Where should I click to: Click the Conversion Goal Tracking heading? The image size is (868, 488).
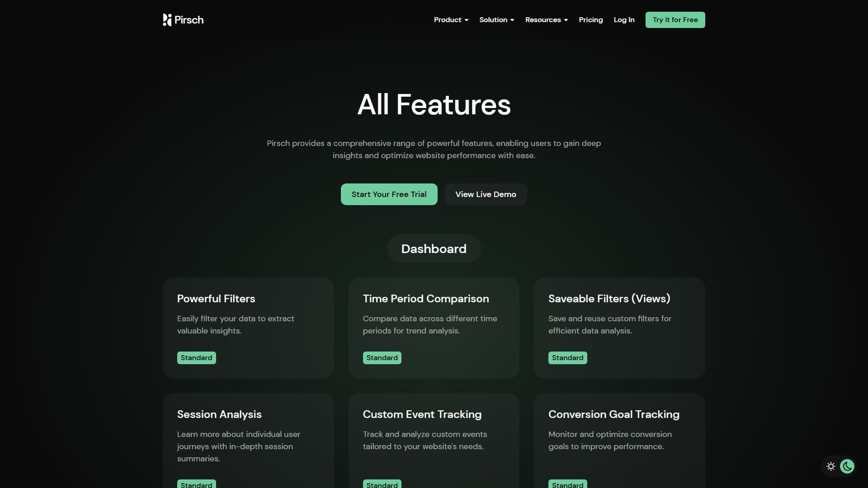pos(614,414)
